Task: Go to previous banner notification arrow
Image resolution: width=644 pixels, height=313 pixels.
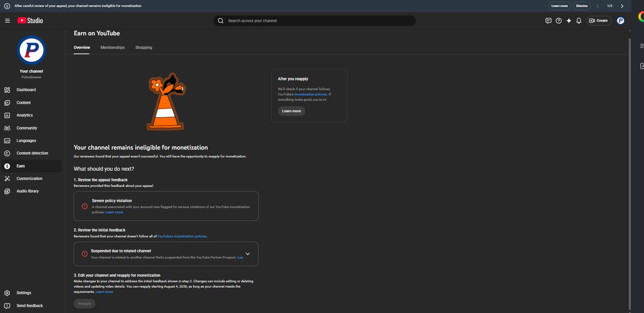Action: point(597,6)
